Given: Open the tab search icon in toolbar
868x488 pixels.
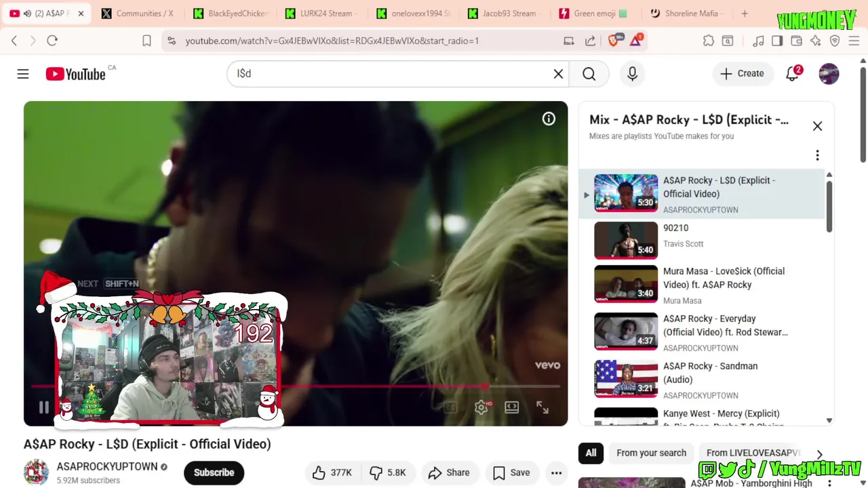Looking at the screenshot, I should click(x=728, y=41).
